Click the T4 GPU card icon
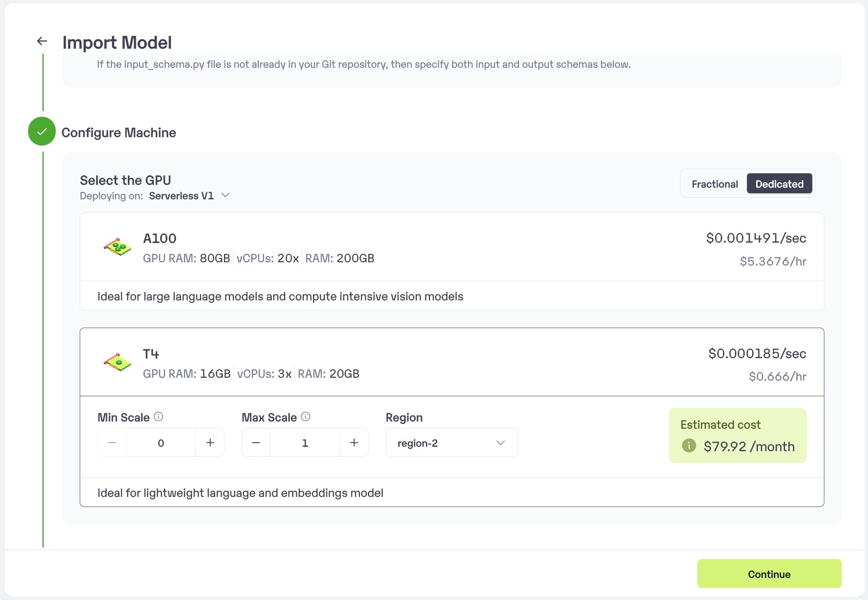The width and height of the screenshot is (868, 600). click(x=117, y=362)
